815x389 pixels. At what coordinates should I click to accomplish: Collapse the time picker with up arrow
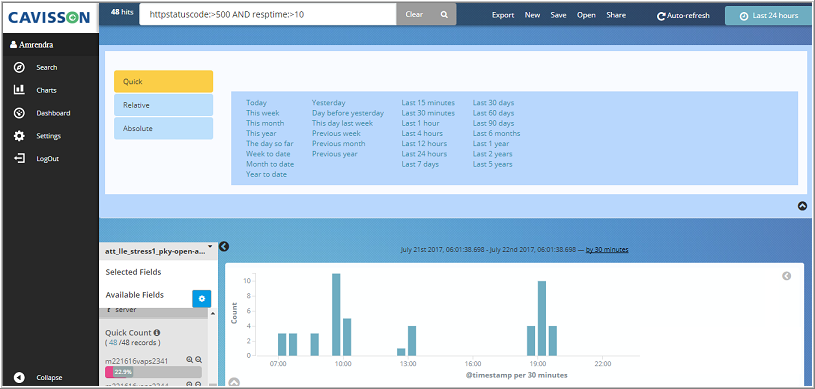[x=802, y=206]
